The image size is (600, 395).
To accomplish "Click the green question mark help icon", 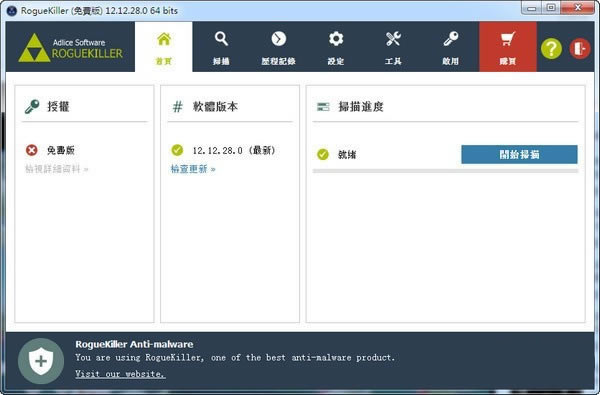I will tap(551, 49).
